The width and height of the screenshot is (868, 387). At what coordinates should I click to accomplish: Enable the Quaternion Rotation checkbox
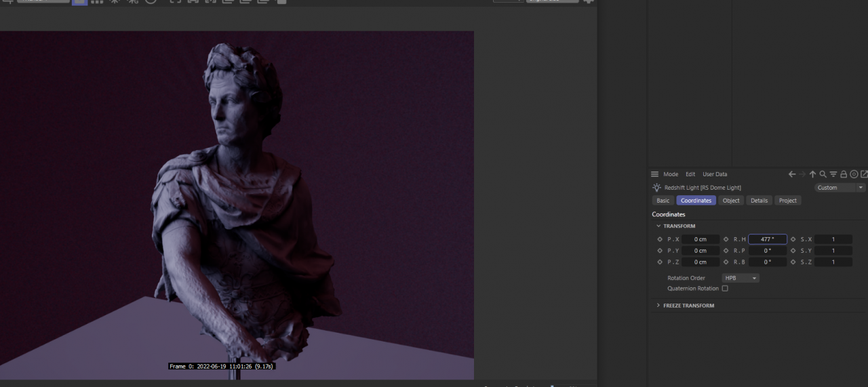pos(725,289)
